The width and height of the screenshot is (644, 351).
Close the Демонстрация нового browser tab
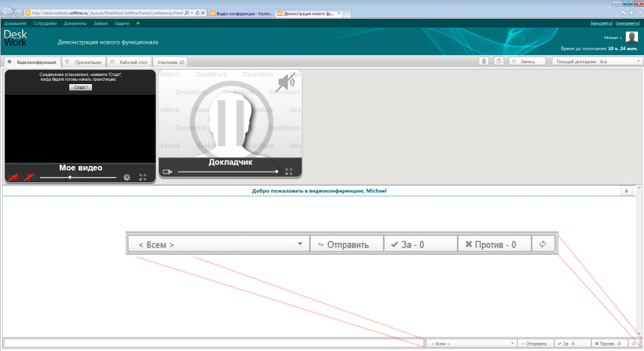click(339, 13)
